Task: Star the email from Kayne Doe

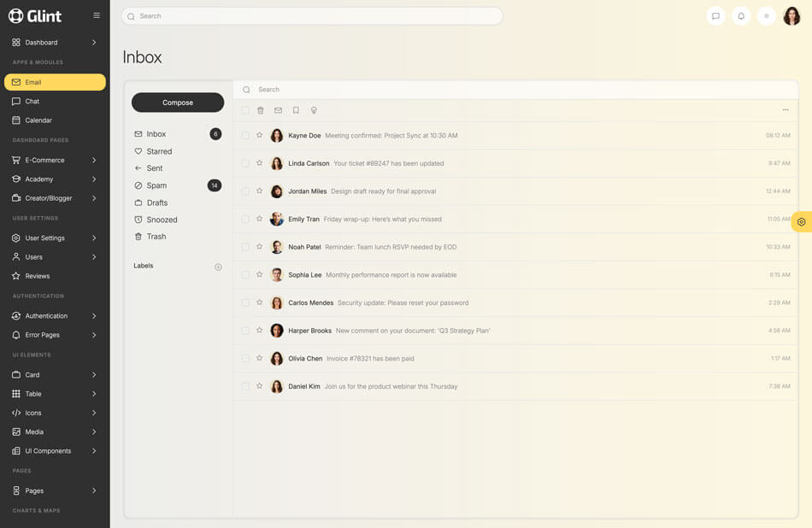Action: point(260,135)
